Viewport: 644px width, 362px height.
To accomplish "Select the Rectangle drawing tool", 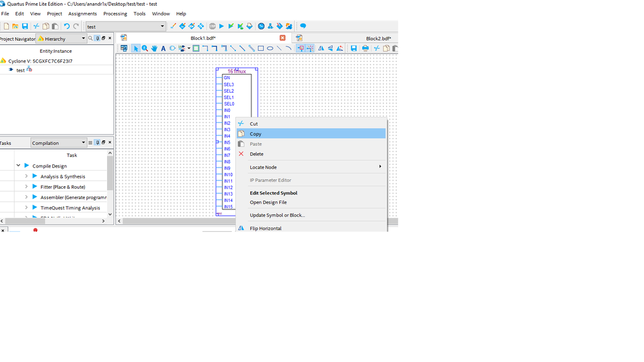I will click(x=260, y=48).
